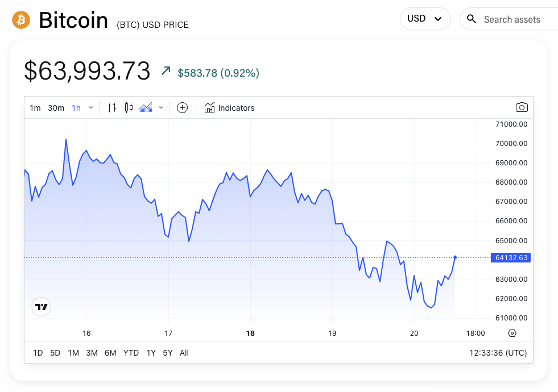Viewport: 558px width, 392px height.
Task: Click the area chart style icon
Action: 146,107
